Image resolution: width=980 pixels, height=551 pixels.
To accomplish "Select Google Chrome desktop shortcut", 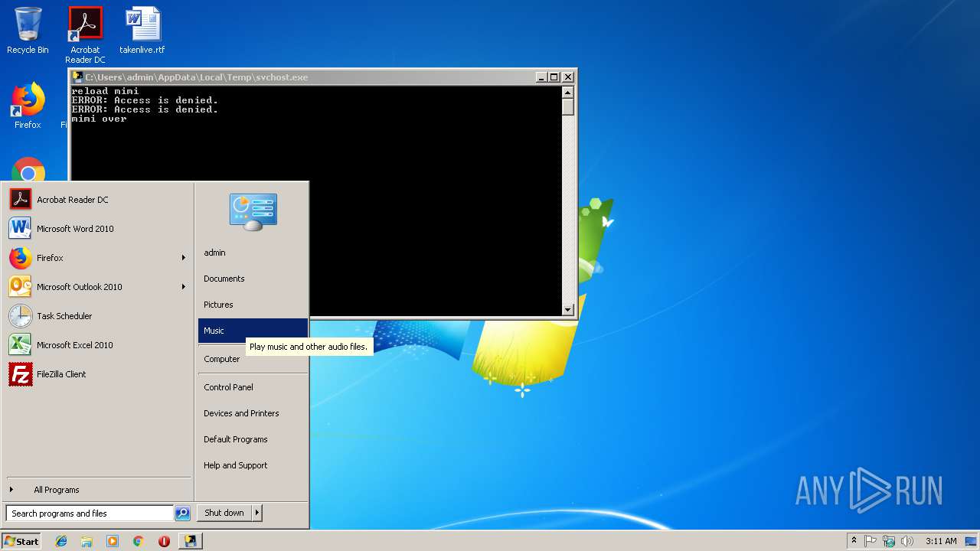I will [x=28, y=170].
